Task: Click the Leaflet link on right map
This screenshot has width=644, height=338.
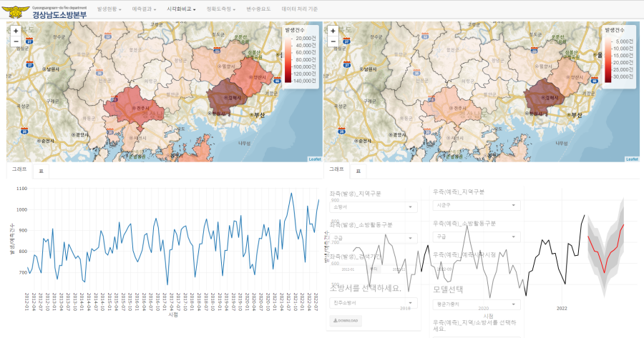Action: (632, 159)
